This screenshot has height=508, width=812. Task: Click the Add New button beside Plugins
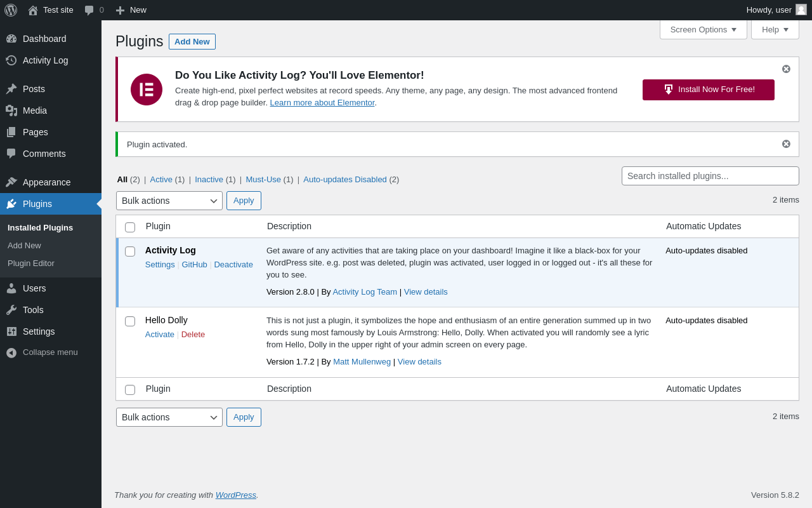192,41
